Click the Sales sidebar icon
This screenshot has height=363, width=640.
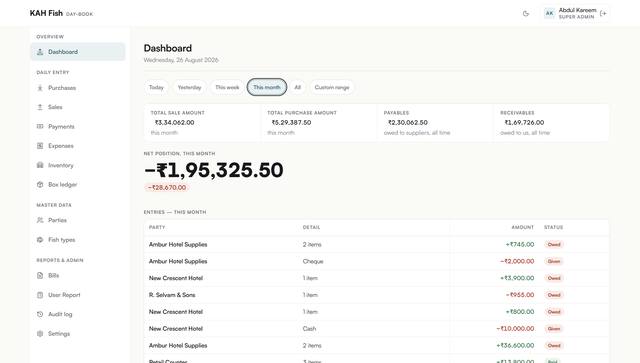point(40,107)
